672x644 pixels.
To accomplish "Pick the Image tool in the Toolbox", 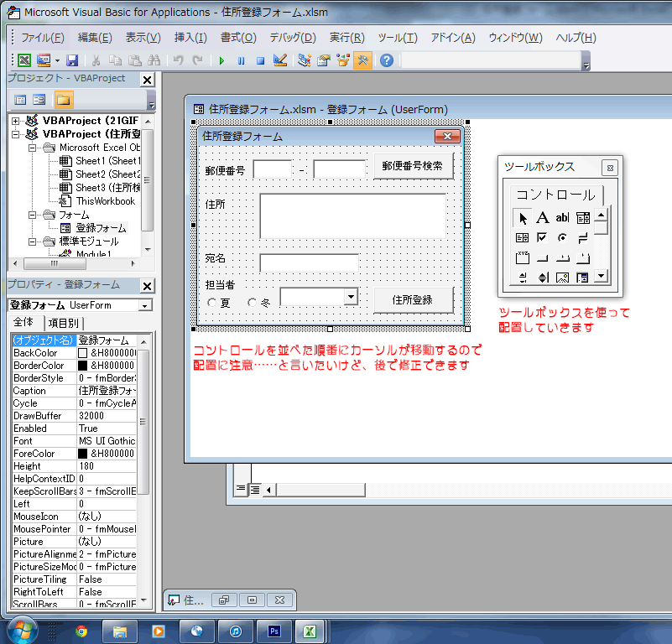I will (562, 278).
